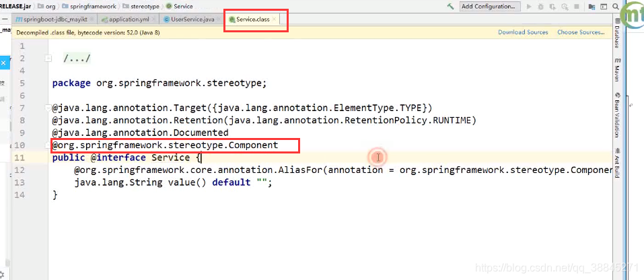Screen dimensions: 644x280
Task: Close the UserService.java tab
Action: coord(219,20)
